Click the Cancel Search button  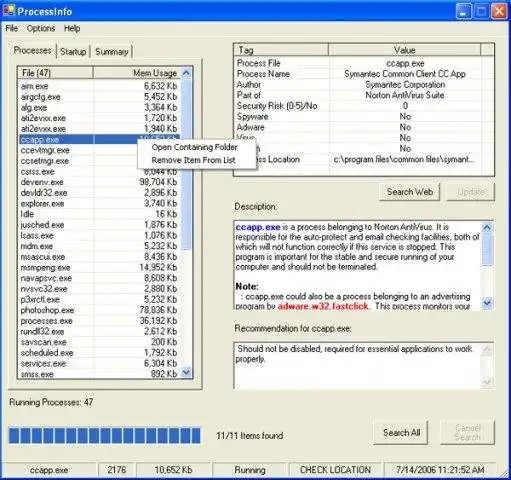coord(467,432)
